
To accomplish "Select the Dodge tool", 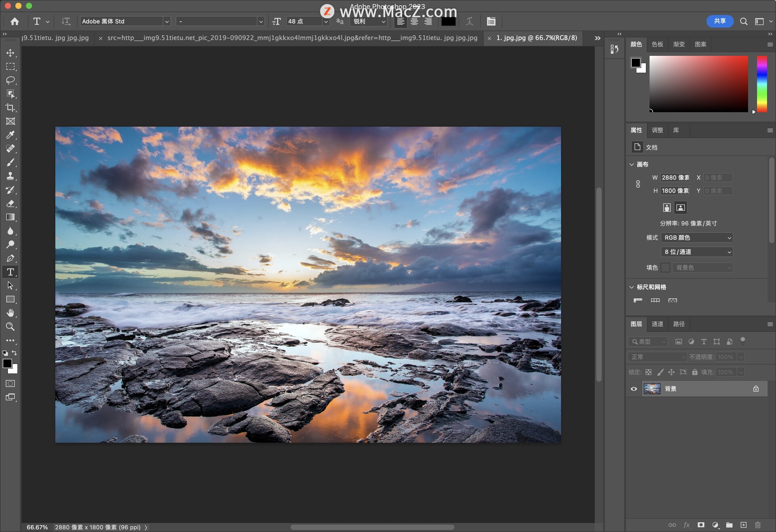I will 11,245.
